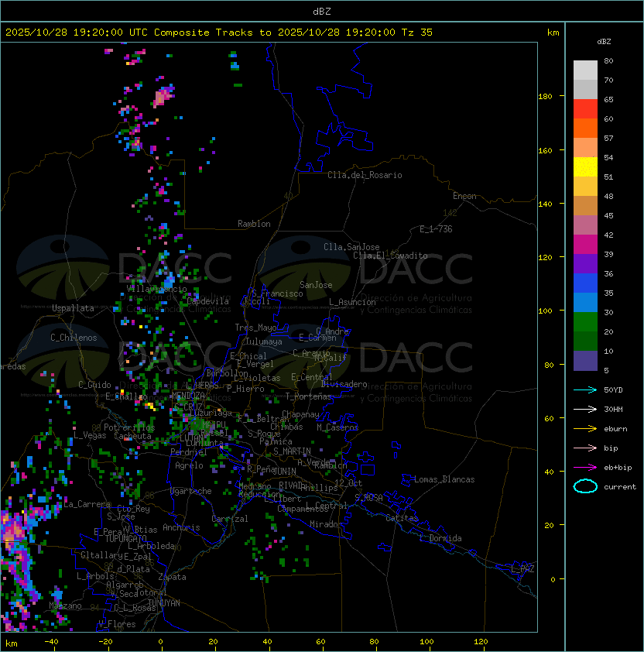Select the purple 36-39 dBZ swatch
The height and width of the screenshot is (652, 644).
pos(585,264)
